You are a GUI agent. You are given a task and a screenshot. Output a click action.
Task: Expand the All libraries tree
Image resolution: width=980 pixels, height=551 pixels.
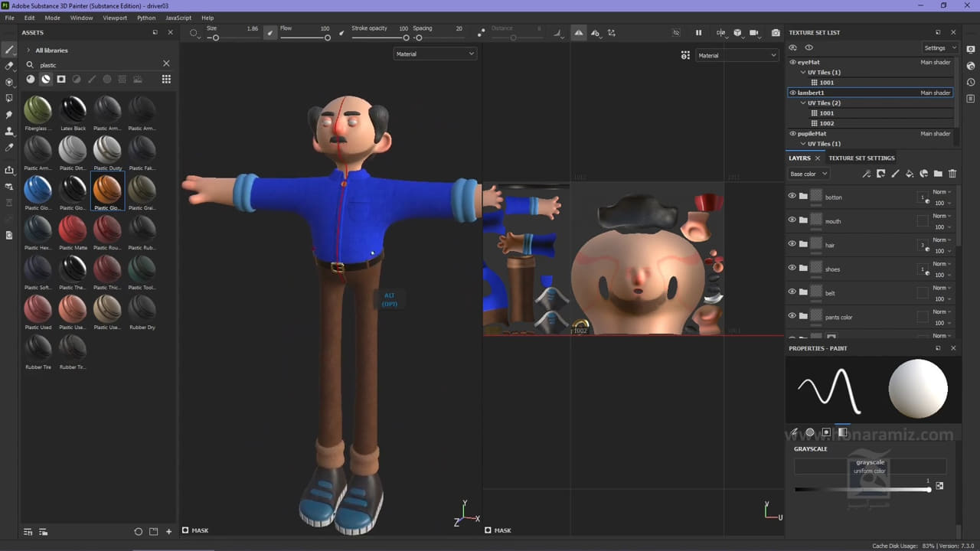point(28,51)
